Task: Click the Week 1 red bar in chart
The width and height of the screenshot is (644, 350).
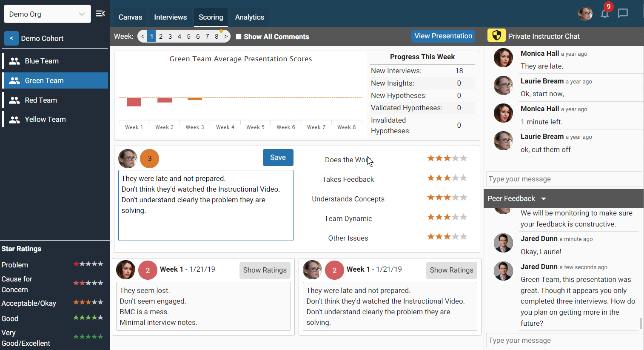Action: 134,102
